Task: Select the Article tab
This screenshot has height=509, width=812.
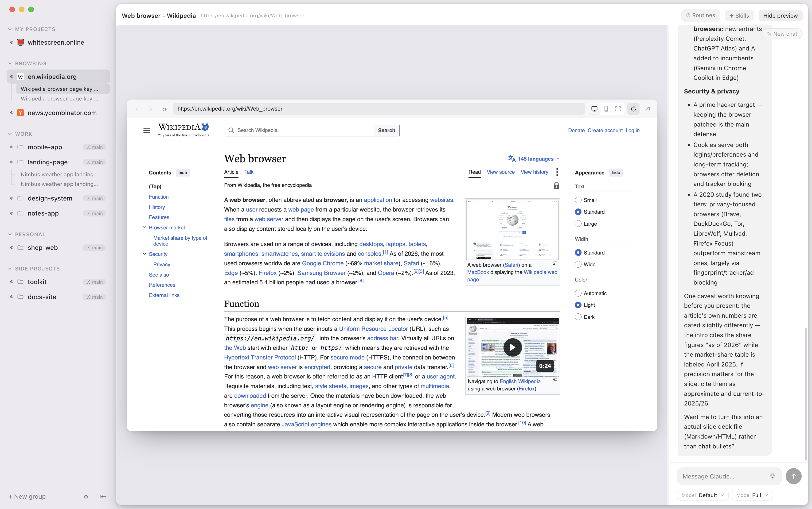Action: point(231,172)
